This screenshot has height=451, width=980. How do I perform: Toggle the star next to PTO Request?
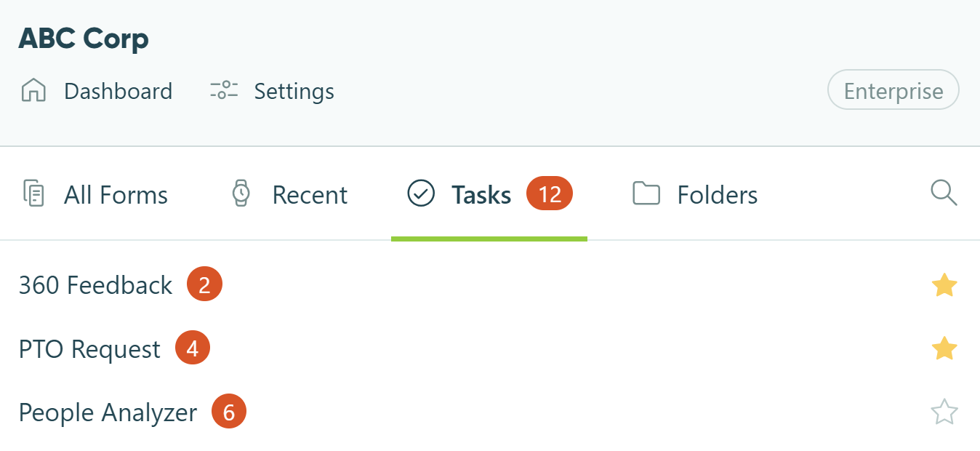pyautogui.click(x=944, y=348)
